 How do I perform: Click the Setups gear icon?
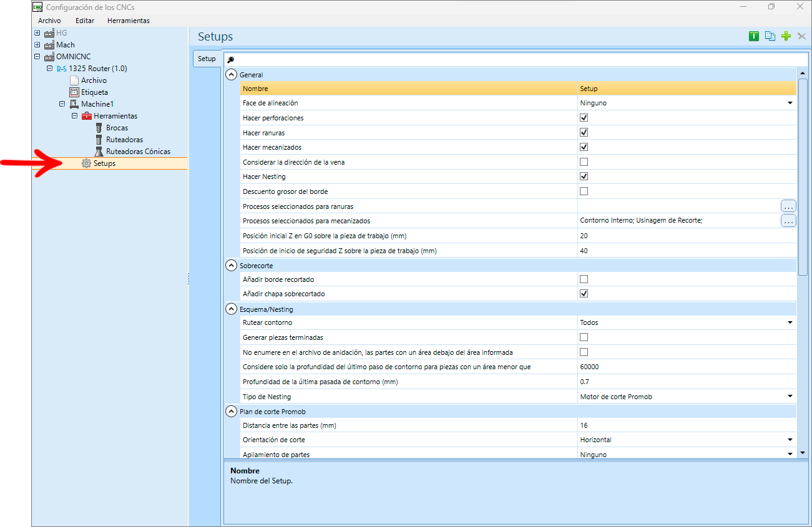[87, 163]
